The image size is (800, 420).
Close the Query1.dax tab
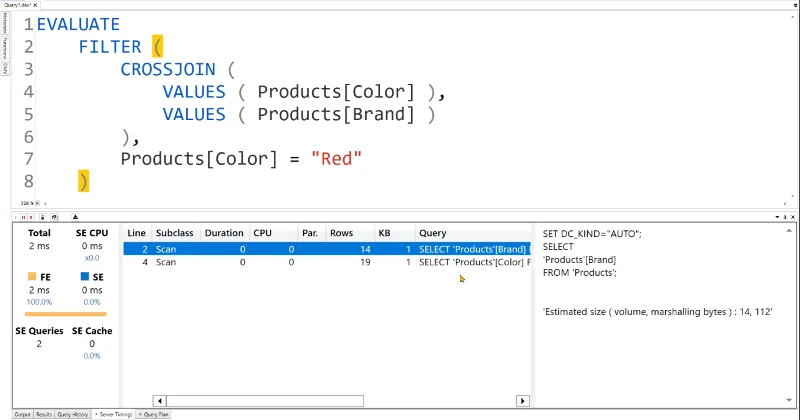(36, 5)
